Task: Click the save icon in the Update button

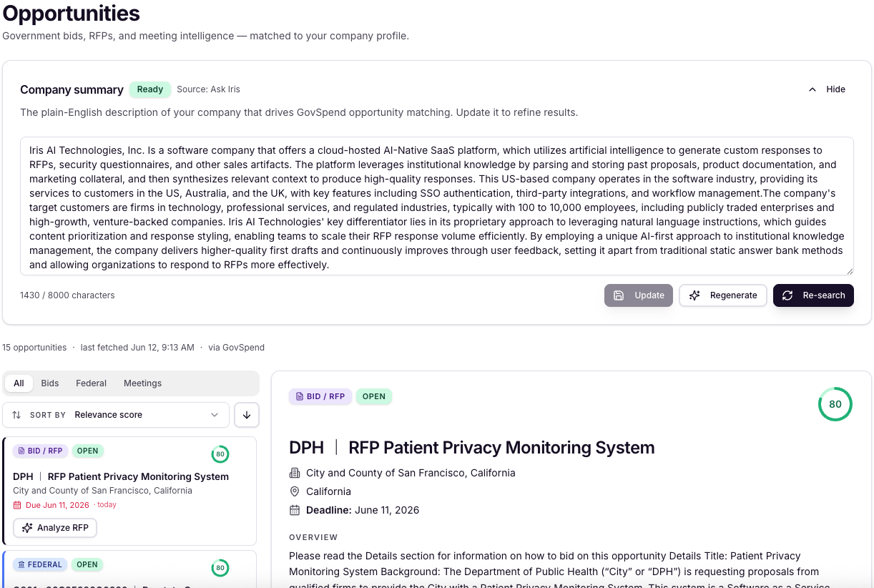Action: click(x=619, y=295)
